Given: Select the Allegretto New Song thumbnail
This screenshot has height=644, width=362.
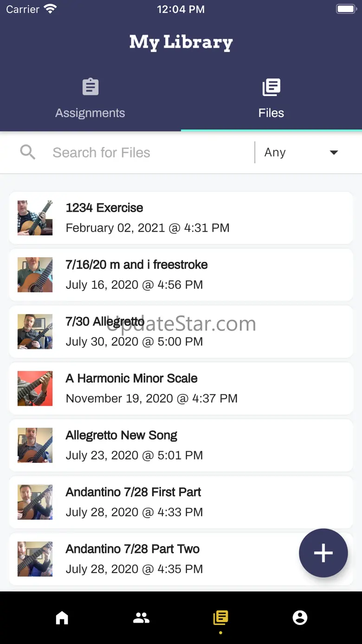Looking at the screenshot, I should tap(35, 445).
